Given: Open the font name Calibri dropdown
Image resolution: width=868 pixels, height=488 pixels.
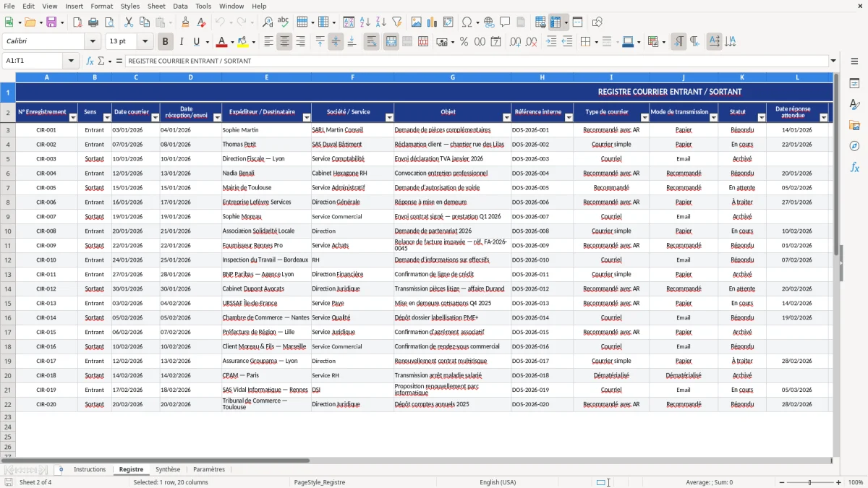Looking at the screenshot, I should tap(92, 42).
